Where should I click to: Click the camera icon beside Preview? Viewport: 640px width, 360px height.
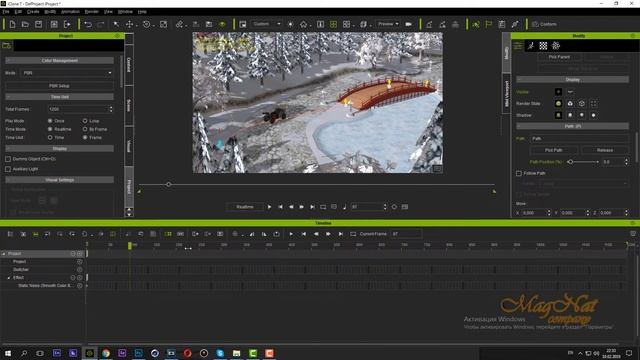[408, 24]
